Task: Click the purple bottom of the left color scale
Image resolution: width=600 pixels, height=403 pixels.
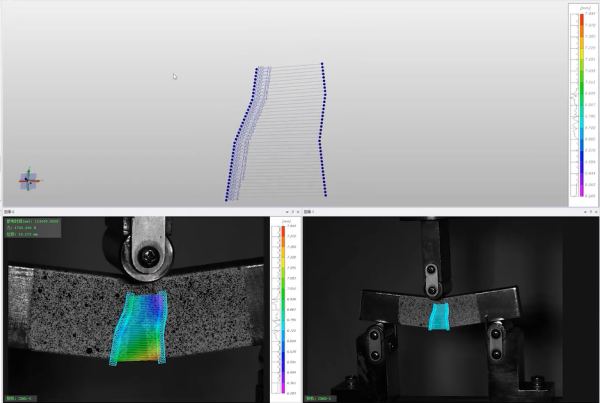Action: click(x=277, y=388)
